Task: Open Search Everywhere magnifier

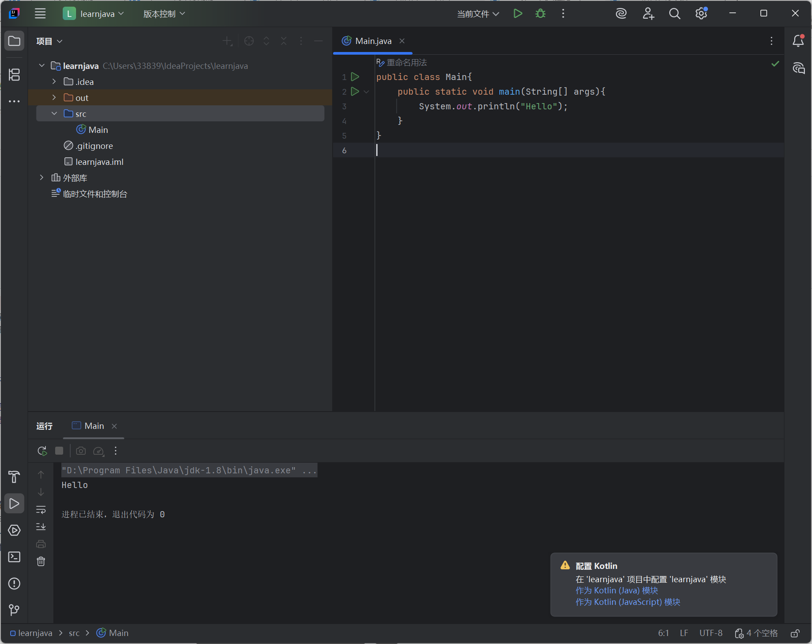Action: (675, 14)
